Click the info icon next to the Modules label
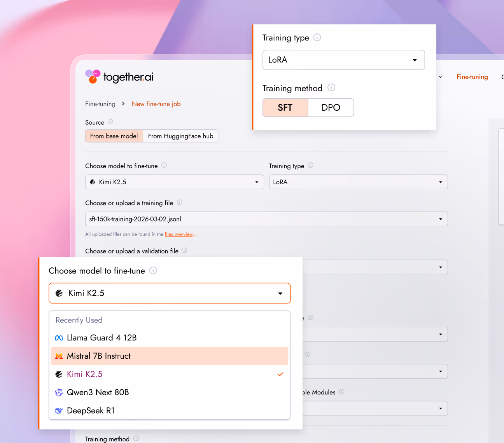The image size is (504, 443). [x=342, y=391]
